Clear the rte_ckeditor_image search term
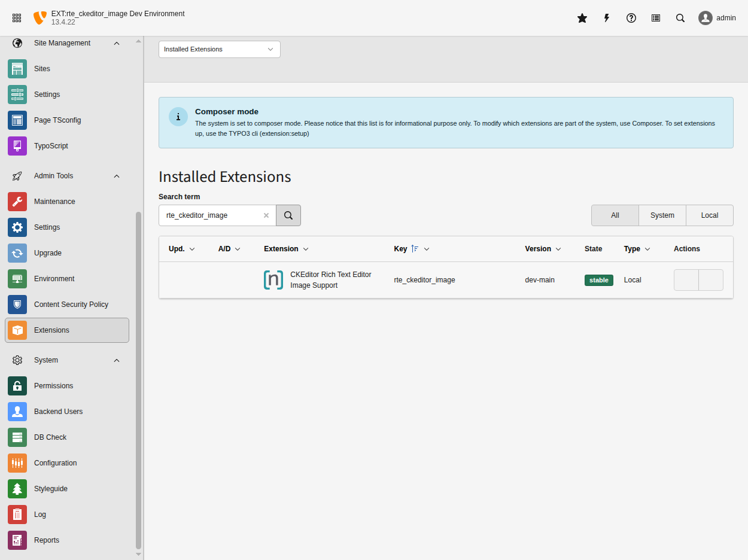Image resolution: width=748 pixels, height=560 pixels. click(x=266, y=215)
